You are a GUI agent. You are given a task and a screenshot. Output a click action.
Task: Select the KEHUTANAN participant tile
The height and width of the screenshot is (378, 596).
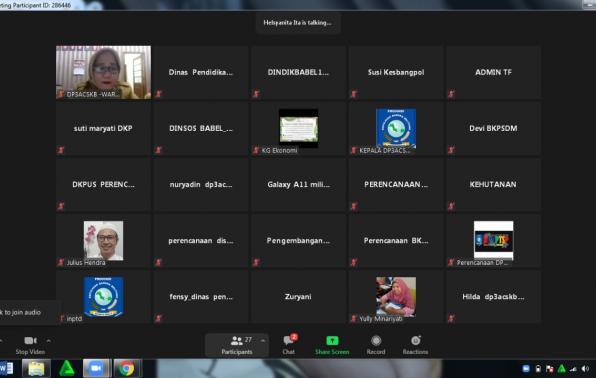493,184
